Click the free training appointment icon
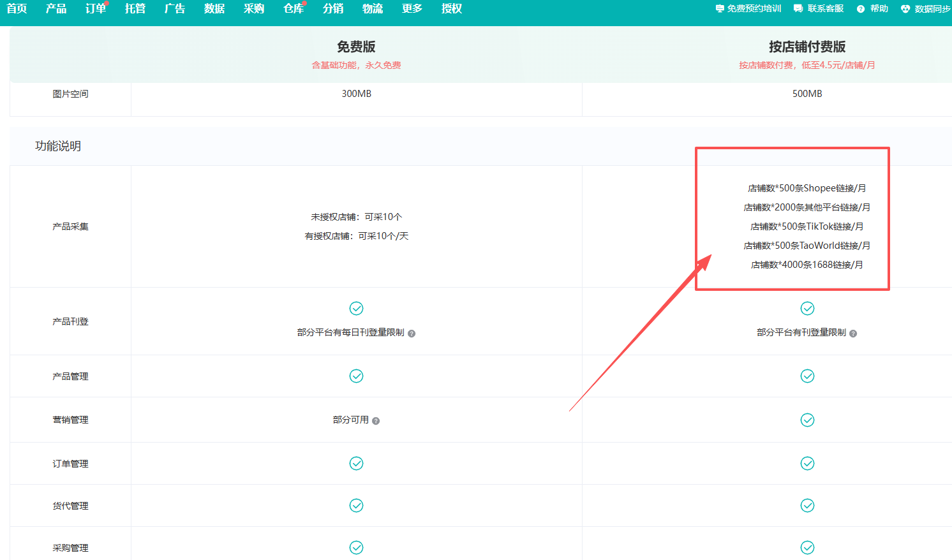Viewport: 952px width, 560px height. (720, 9)
